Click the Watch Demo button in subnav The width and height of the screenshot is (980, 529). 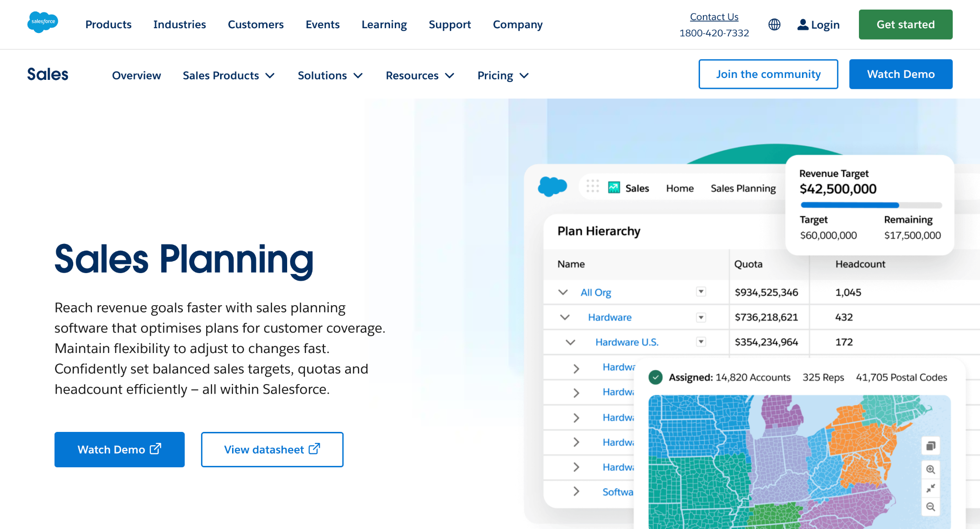(901, 74)
